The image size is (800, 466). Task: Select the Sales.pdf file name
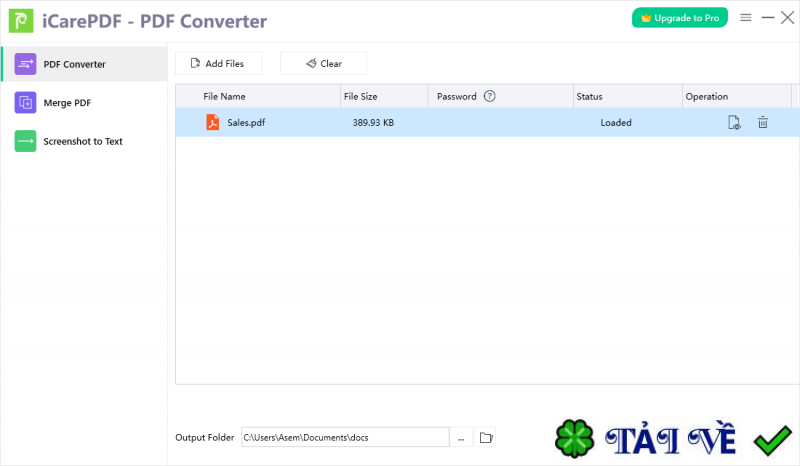pos(246,122)
